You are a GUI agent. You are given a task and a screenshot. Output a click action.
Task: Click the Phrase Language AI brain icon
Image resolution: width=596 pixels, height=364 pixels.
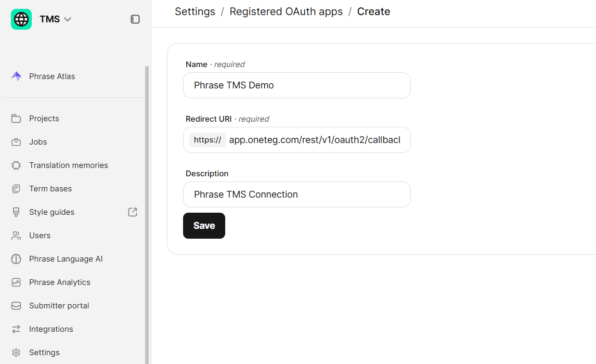coord(16,259)
